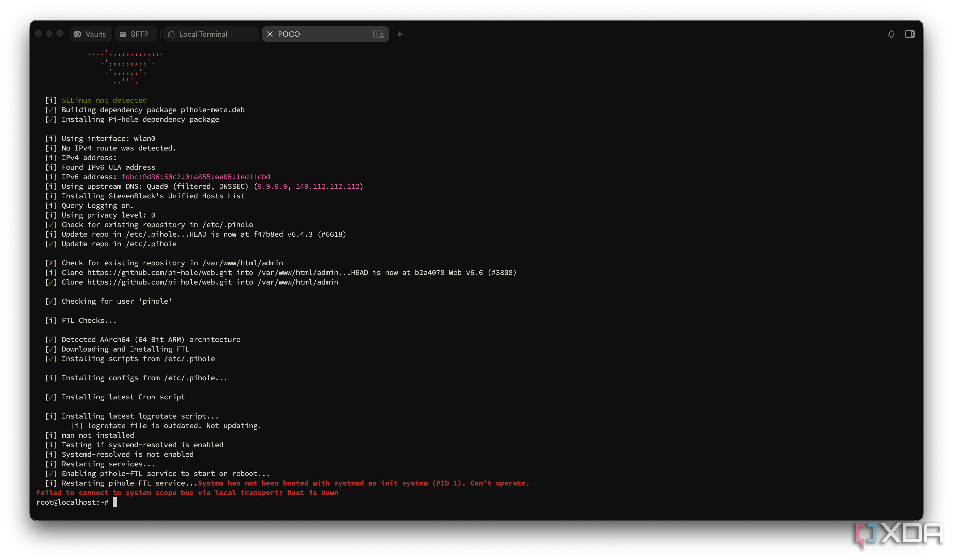The height and width of the screenshot is (560, 953).
Task: Click 'Installing latest Cron script' line
Action: 115,397
